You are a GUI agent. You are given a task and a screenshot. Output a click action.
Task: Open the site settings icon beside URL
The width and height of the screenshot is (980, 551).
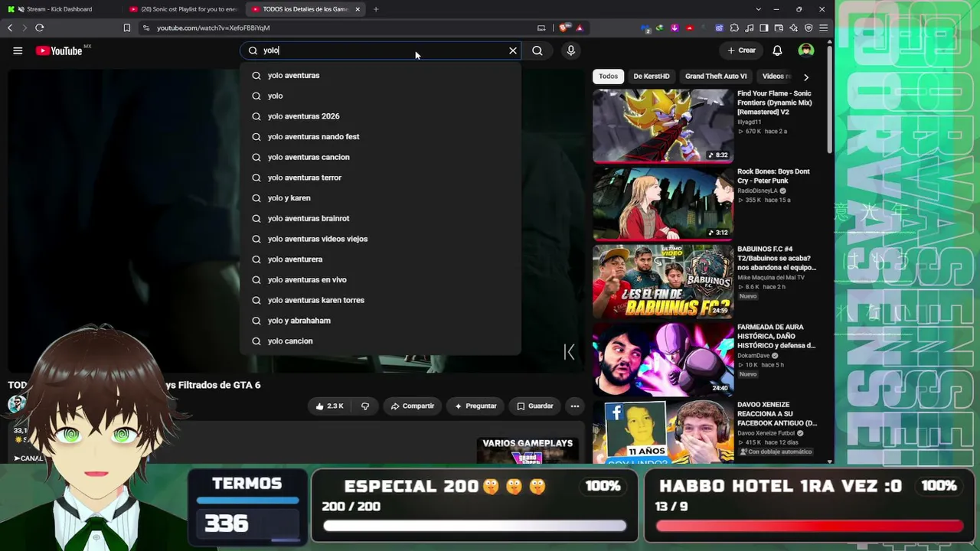(146, 28)
